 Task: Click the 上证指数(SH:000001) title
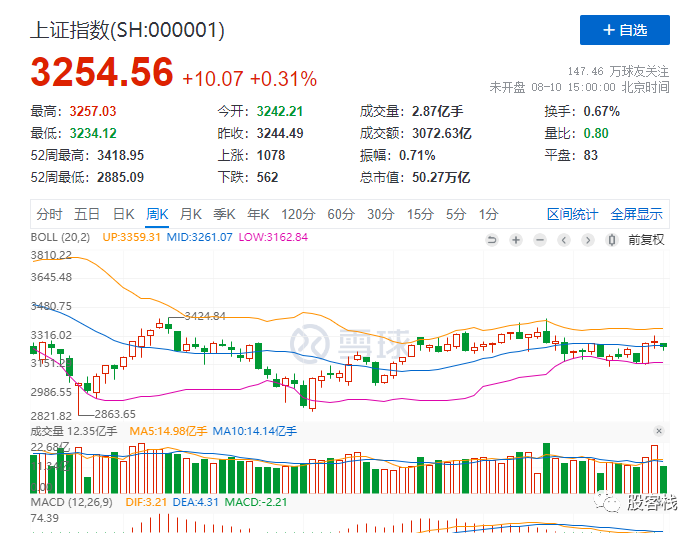pyautogui.click(x=127, y=30)
